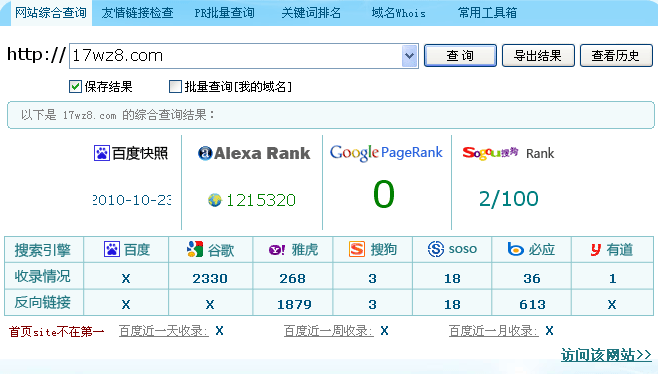
Task: Click the Google icon beside 谷歌
Action: point(195,249)
